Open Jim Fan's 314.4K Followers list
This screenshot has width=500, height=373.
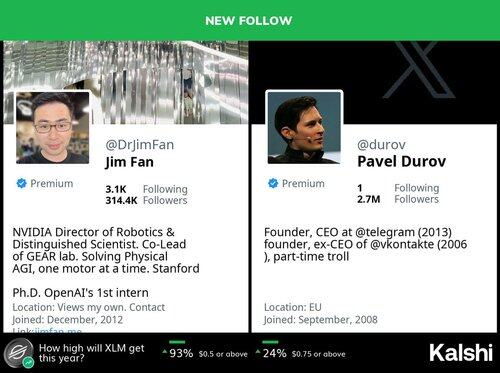pyautogui.click(x=146, y=200)
